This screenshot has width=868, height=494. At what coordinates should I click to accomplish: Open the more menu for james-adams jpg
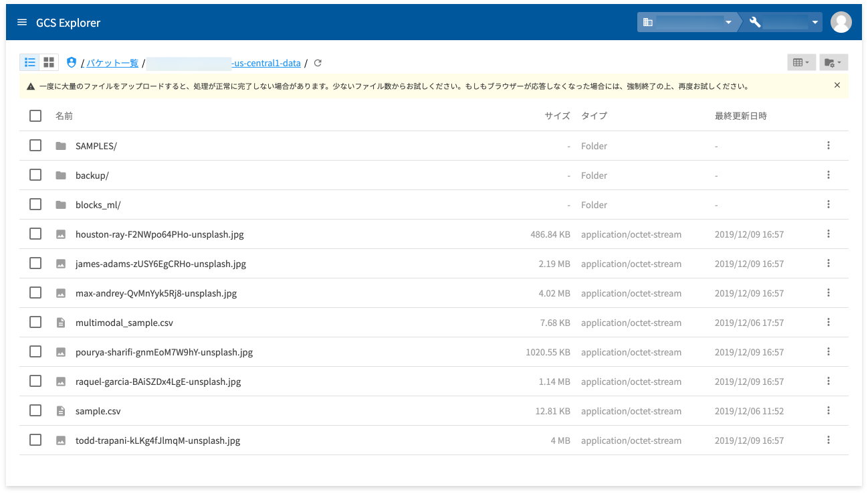pyautogui.click(x=829, y=263)
